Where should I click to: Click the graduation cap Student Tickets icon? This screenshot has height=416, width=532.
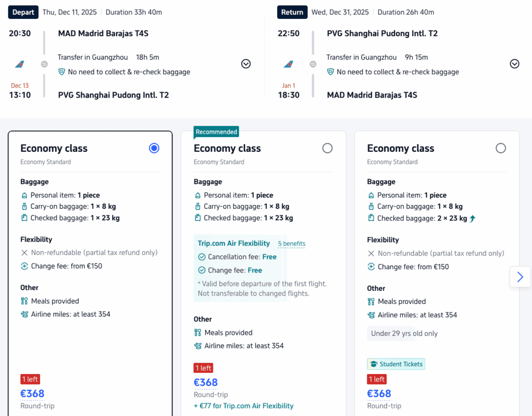coord(373,364)
